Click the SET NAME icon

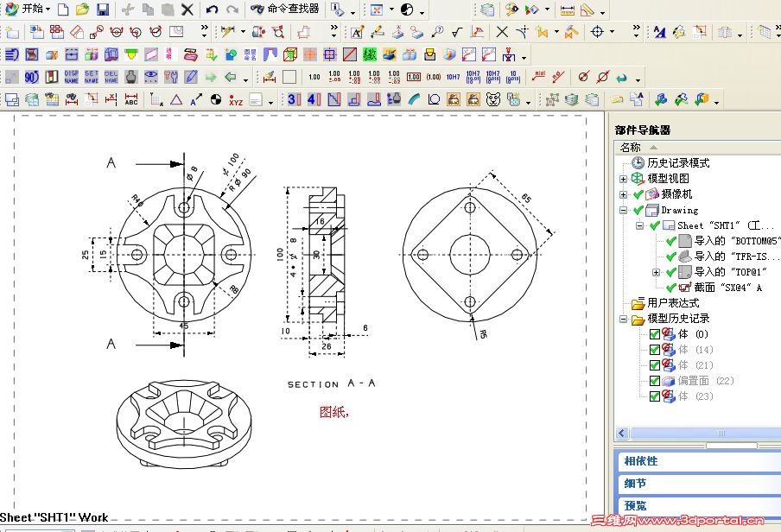pos(92,77)
